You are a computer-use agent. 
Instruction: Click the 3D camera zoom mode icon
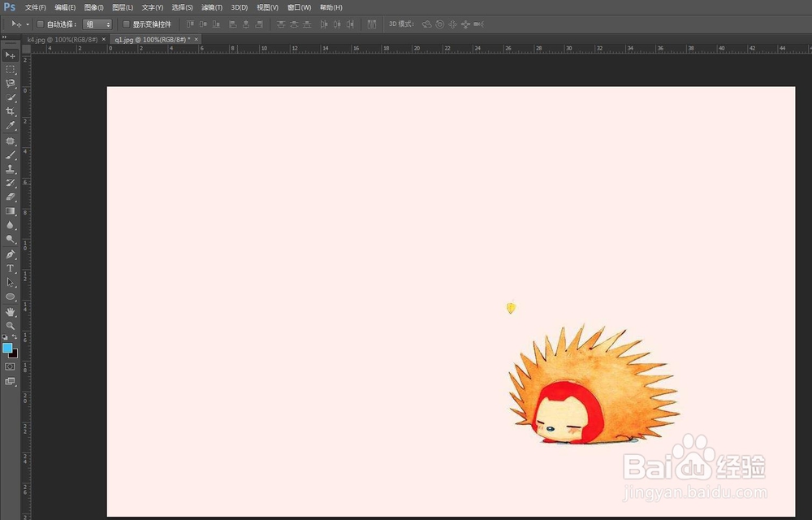[478, 24]
